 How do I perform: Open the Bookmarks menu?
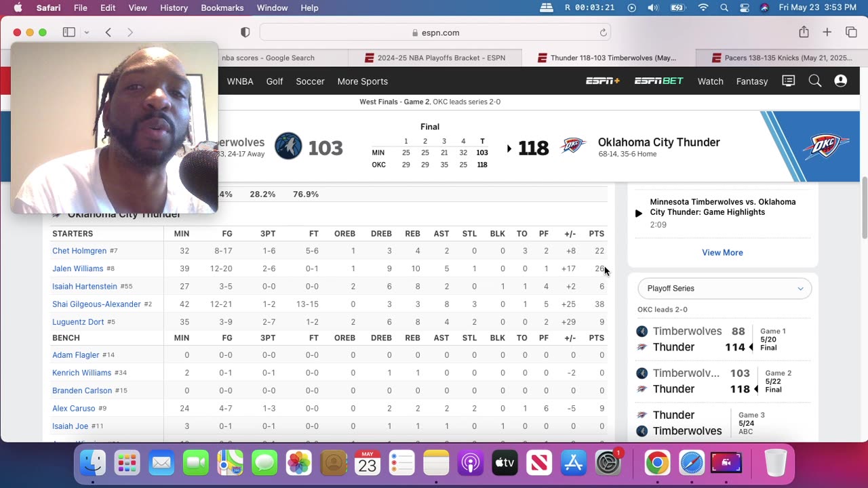tap(222, 7)
